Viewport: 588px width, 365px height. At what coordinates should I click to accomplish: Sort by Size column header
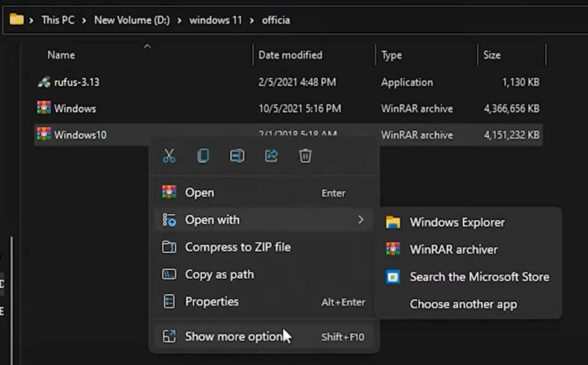pos(492,55)
